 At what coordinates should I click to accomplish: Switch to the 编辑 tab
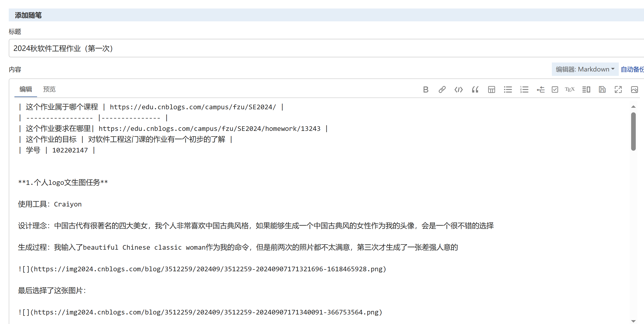coord(26,89)
